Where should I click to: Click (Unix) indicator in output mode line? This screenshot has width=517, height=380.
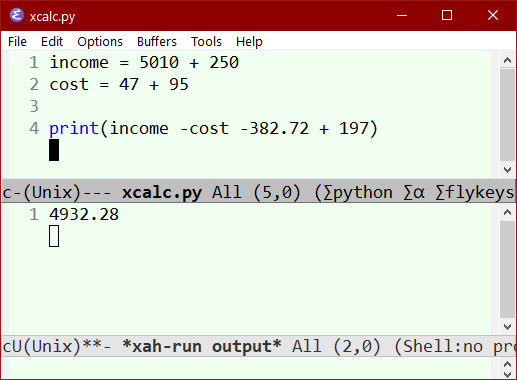tap(52, 347)
